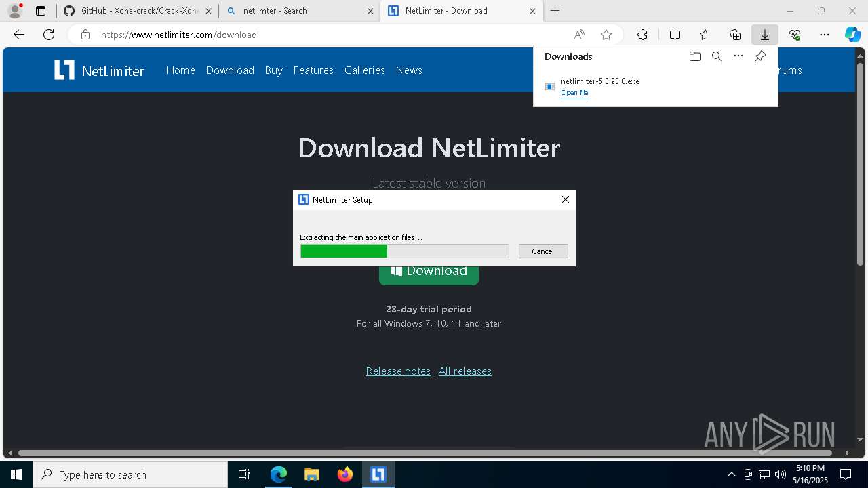868x488 pixels.
Task: Open the notification center icon
Action: click(846, 474)
